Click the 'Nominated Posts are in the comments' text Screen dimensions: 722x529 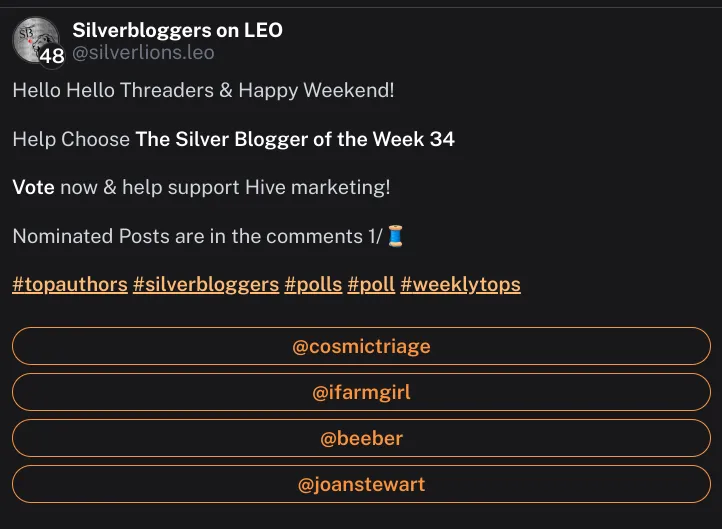point(186,237)
